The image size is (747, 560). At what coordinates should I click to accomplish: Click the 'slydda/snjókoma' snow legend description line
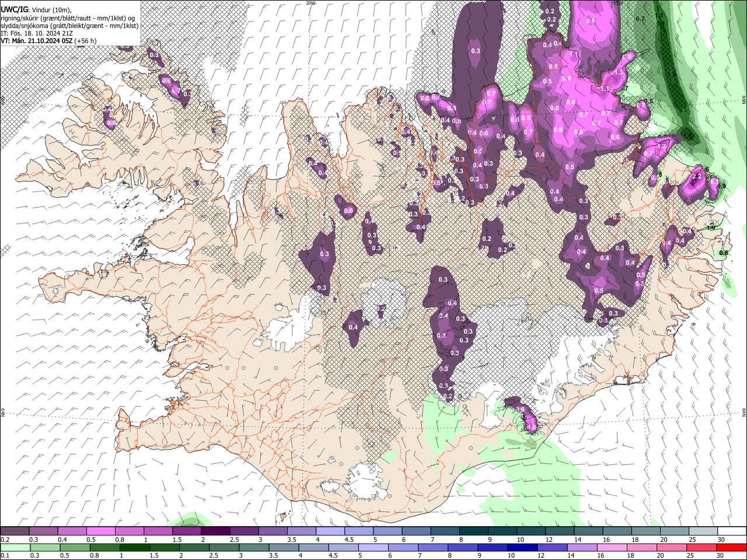tap(69, 26)
